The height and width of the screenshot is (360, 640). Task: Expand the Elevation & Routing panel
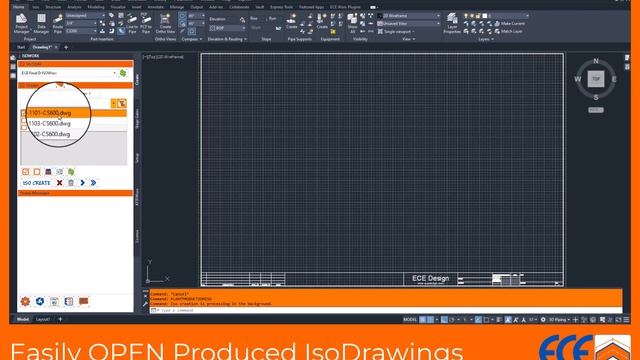point(227,39)
